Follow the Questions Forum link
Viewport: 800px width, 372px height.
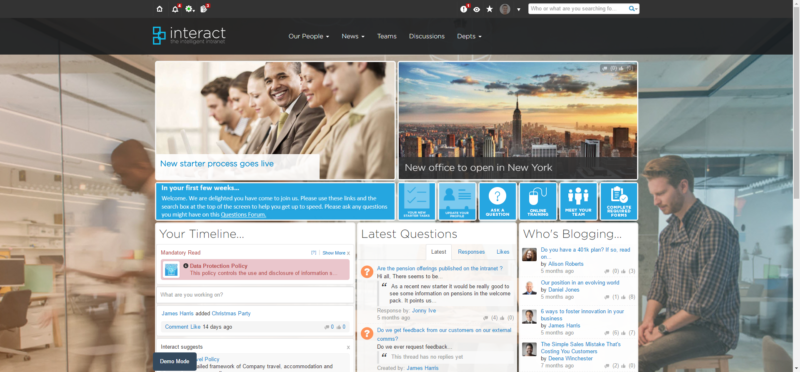tap(243, 215)
